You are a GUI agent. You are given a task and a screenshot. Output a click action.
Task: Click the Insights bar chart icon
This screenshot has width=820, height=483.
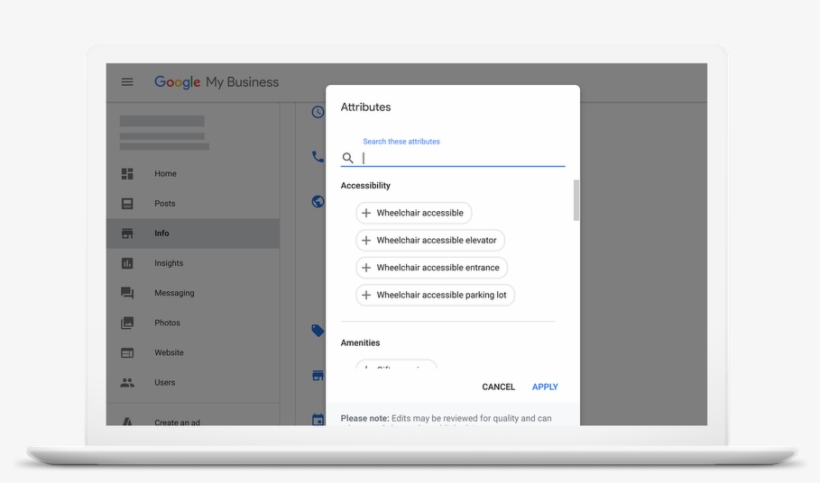(x=127, y=264)
